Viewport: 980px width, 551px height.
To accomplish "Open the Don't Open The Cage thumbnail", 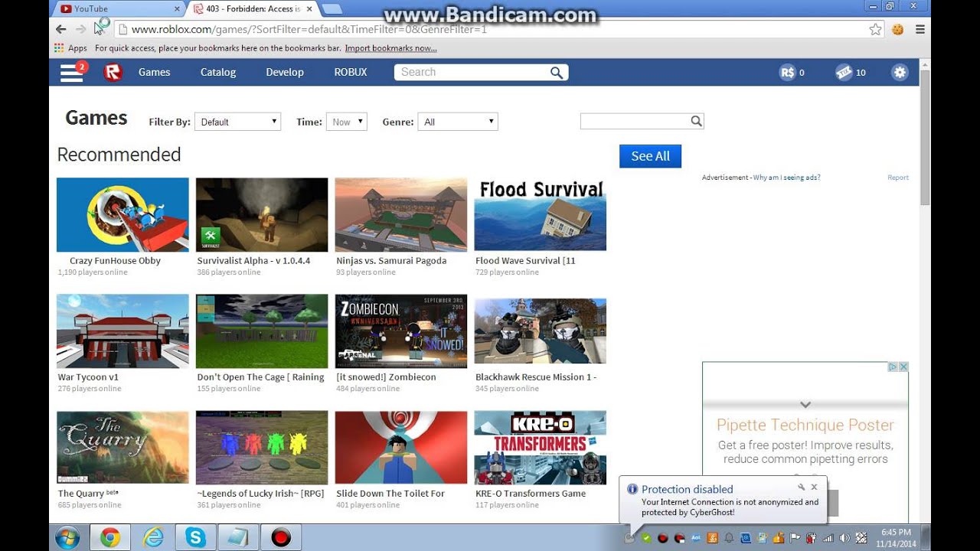I will [262, 331].
